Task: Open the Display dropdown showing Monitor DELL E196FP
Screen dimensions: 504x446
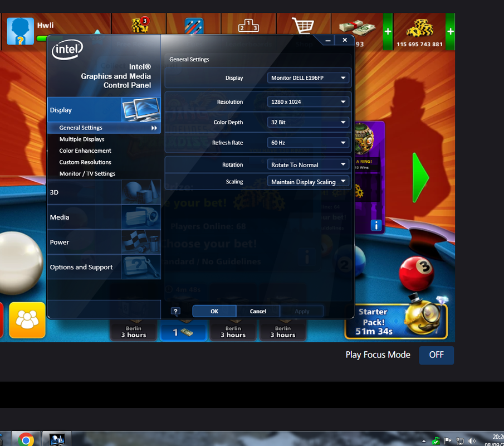Action: point(308,78)
